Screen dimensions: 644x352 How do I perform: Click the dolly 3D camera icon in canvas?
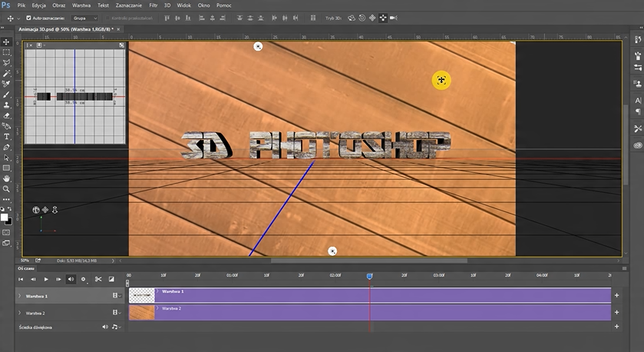coord(54,210)
